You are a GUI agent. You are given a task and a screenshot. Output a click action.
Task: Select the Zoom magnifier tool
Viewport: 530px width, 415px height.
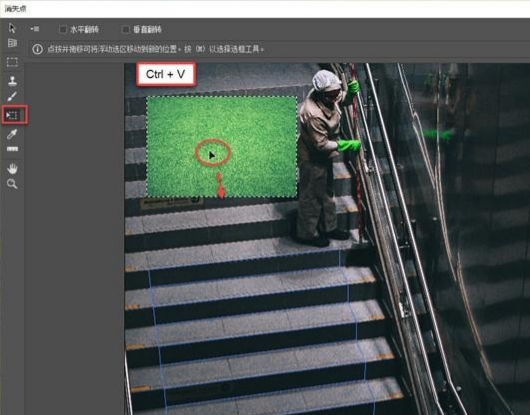point(12,184)
